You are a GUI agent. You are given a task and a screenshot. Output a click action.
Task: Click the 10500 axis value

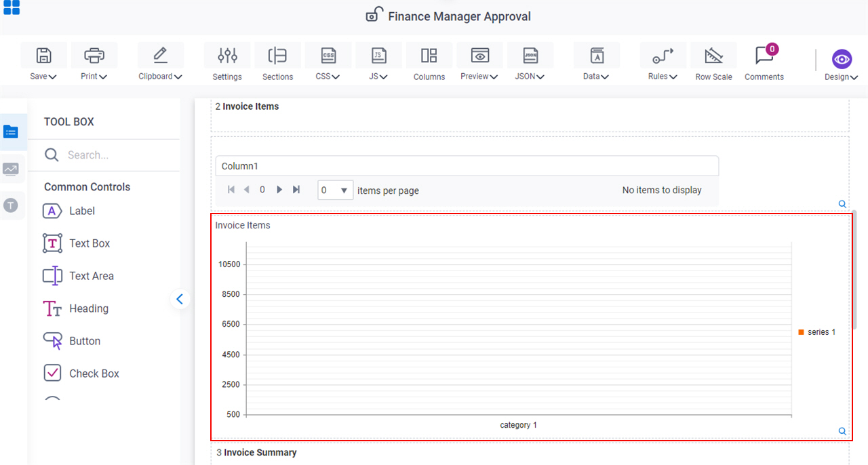229,264
